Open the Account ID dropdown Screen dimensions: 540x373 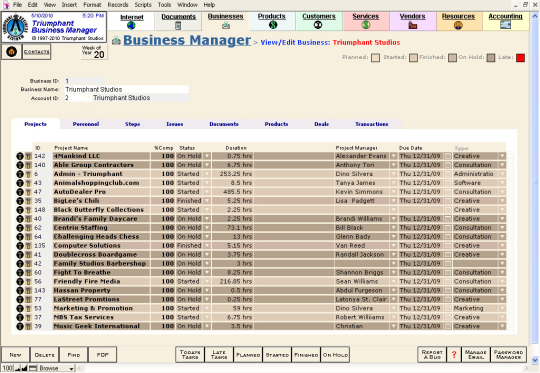click(x=88, y=98)
